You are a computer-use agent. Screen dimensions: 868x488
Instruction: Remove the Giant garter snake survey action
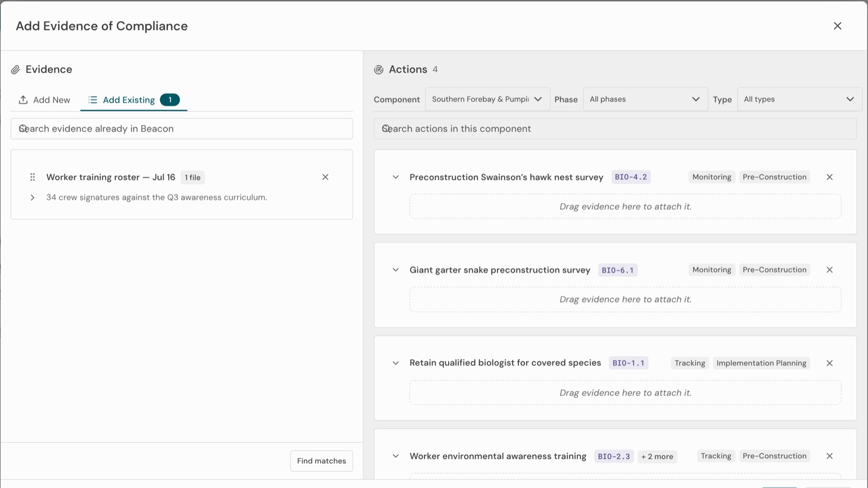pyautogui.click(x=829, y=270)
